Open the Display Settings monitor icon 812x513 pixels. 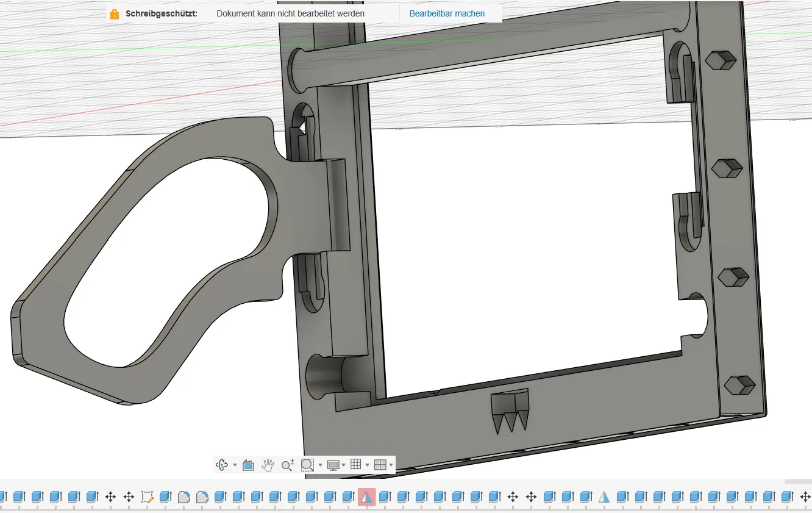click(x=333, y=465)
